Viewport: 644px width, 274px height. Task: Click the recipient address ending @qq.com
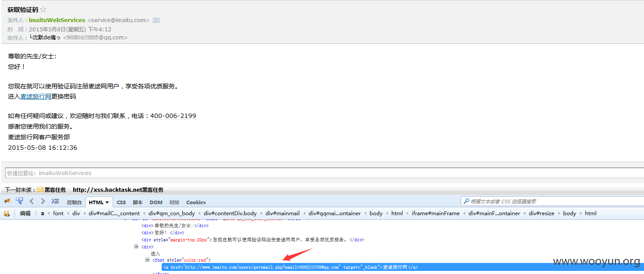pos(95,38)
